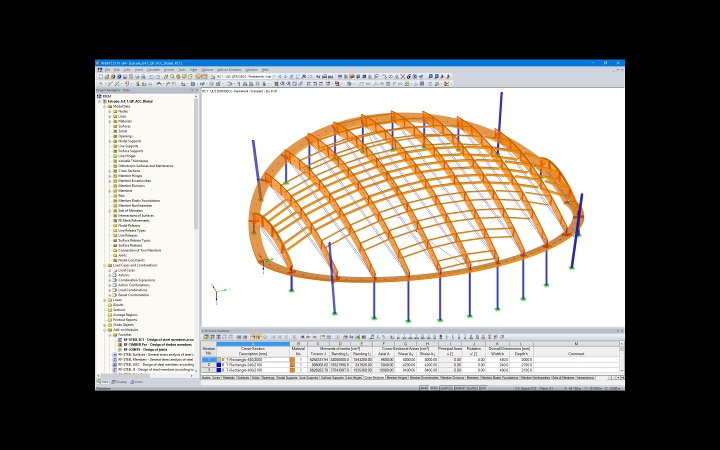This screenshot has width=720, height=450.
Task: Expand the Nodal Supports tree node
Action: (110, 141)
